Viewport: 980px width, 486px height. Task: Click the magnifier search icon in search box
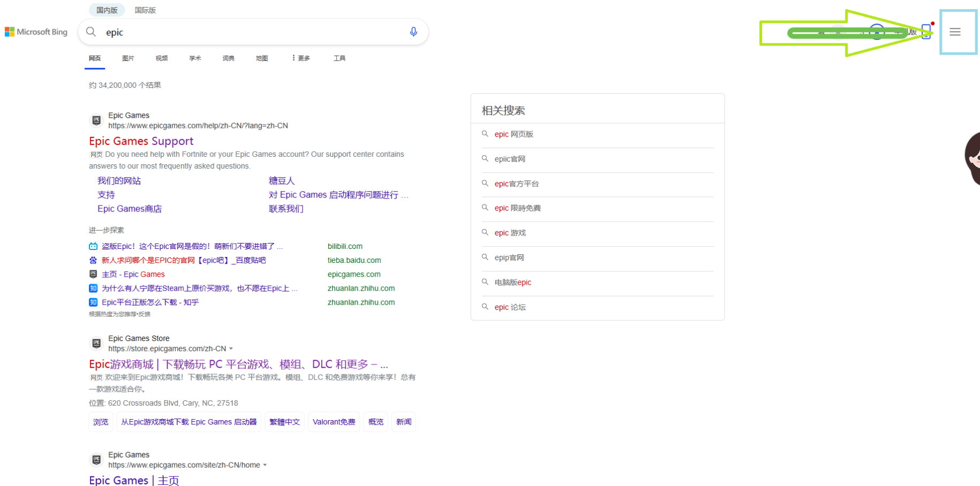[91, 32]
